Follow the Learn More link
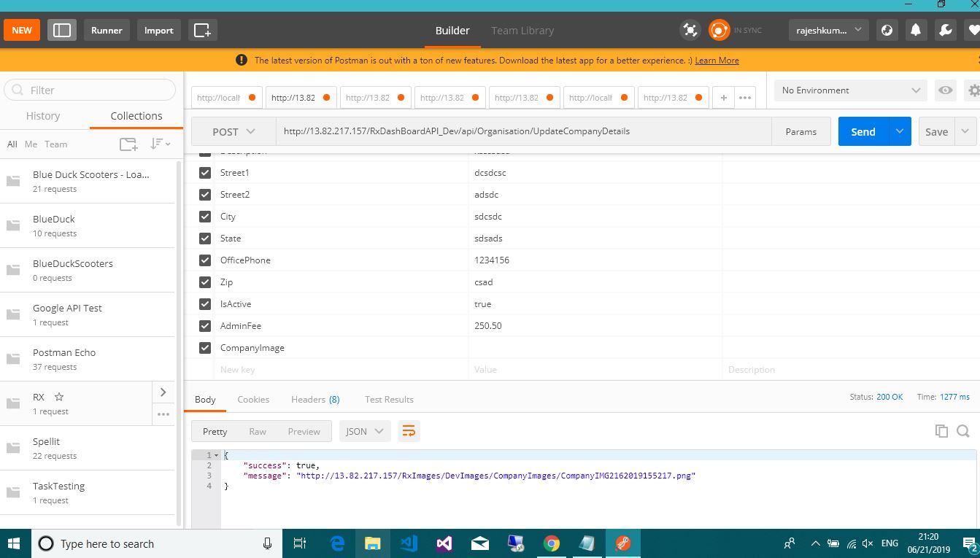 717,61
